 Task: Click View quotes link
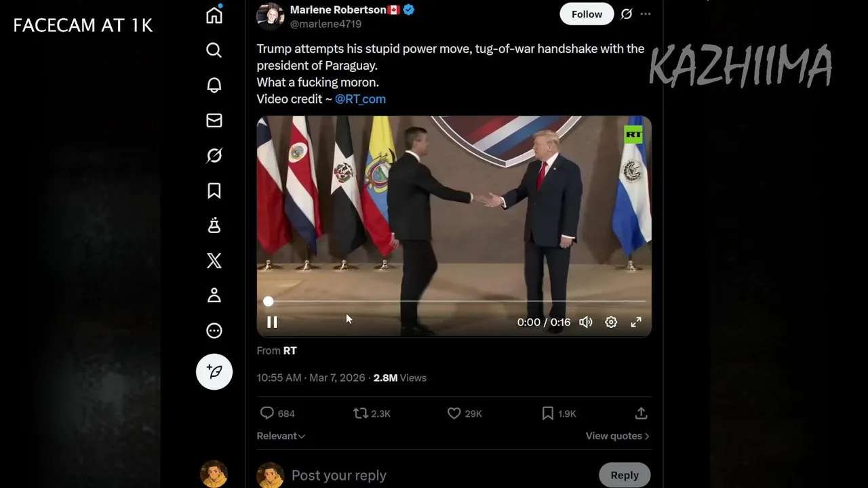tap(617, 436)
